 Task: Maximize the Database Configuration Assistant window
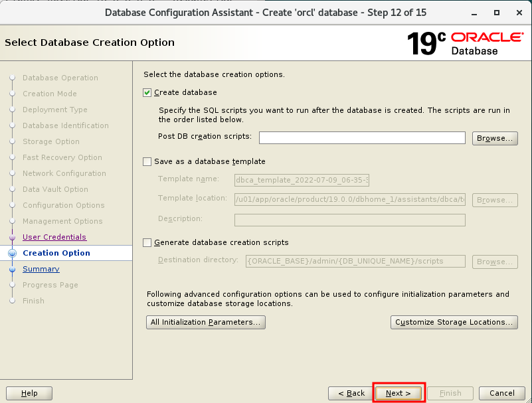(497, 13)
